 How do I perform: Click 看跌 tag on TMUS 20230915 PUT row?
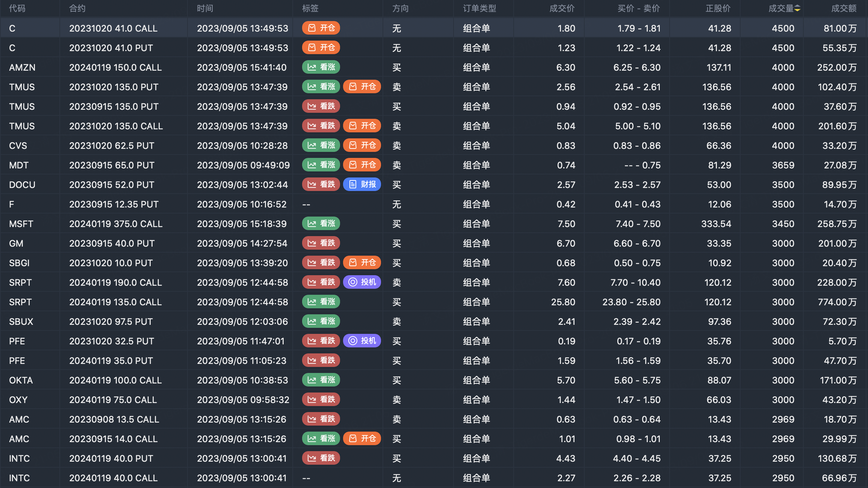(321, 106)
